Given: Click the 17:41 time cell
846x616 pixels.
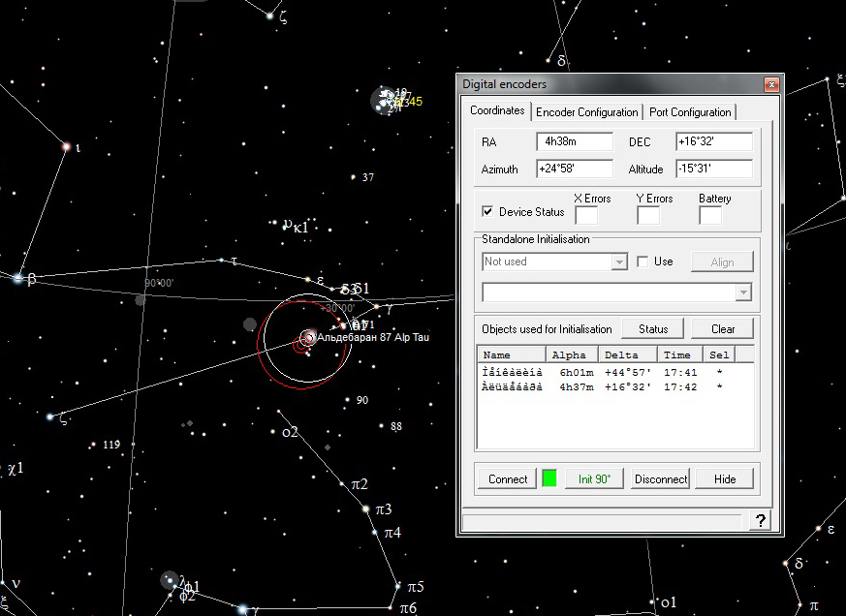Looking at the screenshot, I should tap(680, 372).
